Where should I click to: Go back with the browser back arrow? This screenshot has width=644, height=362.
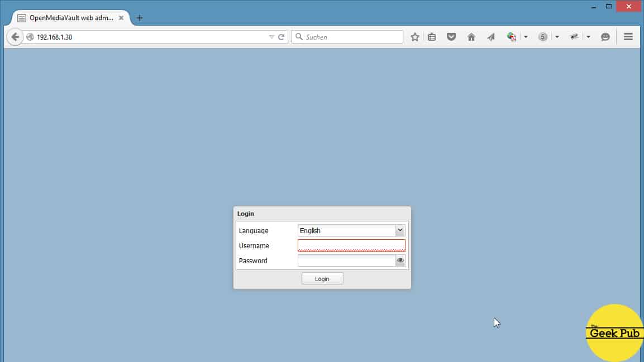(x=15, y=37)
